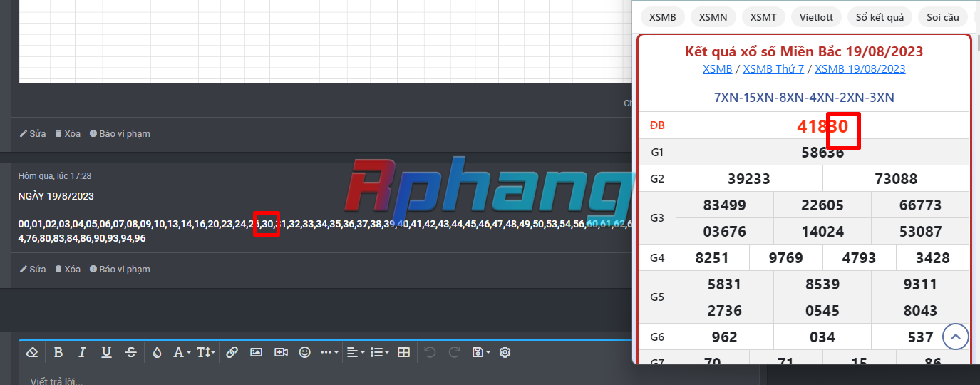Click Xóa under the NGÀY 19/8/2023 post
The image size is (980, 385).
(68, 269)
